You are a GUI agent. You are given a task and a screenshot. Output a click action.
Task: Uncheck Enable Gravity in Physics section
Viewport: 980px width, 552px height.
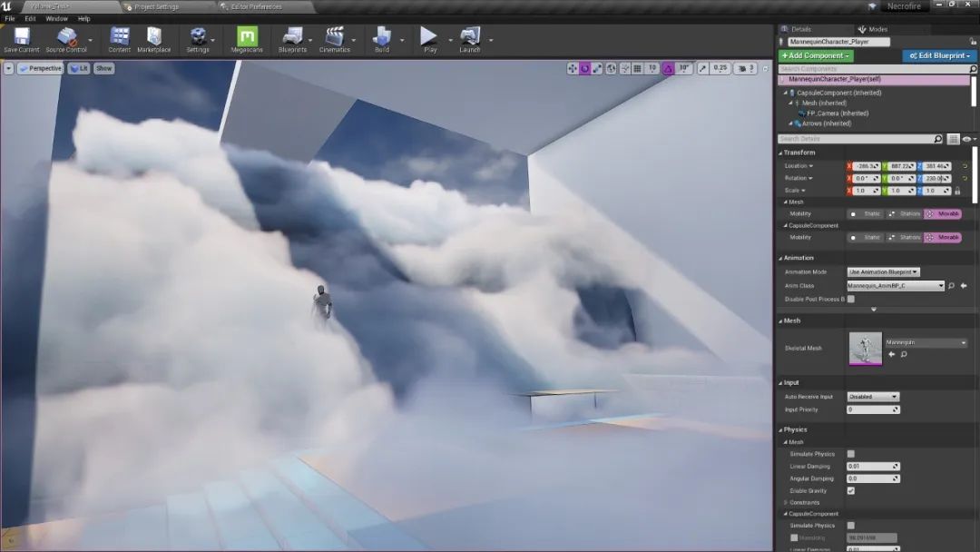tap(850, 490)
